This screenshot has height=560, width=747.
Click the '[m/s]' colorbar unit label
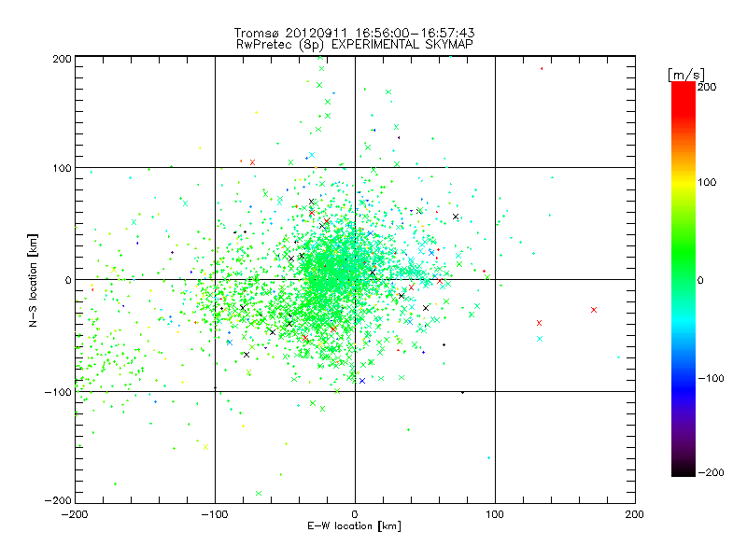pos(686,75)
